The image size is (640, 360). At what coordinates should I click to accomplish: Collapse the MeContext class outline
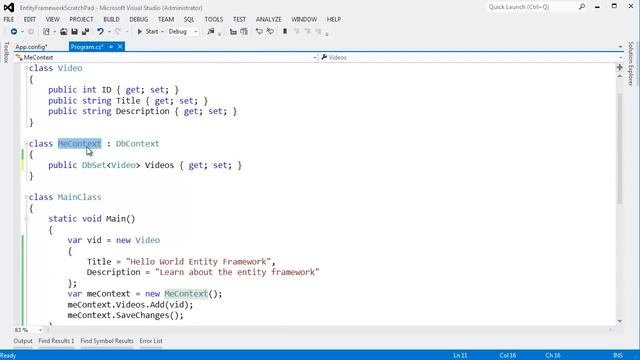click(x=26, y=144)
